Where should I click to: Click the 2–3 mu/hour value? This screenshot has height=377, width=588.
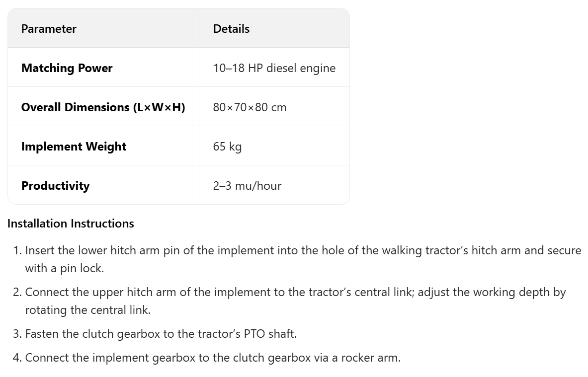pos(247,186)
